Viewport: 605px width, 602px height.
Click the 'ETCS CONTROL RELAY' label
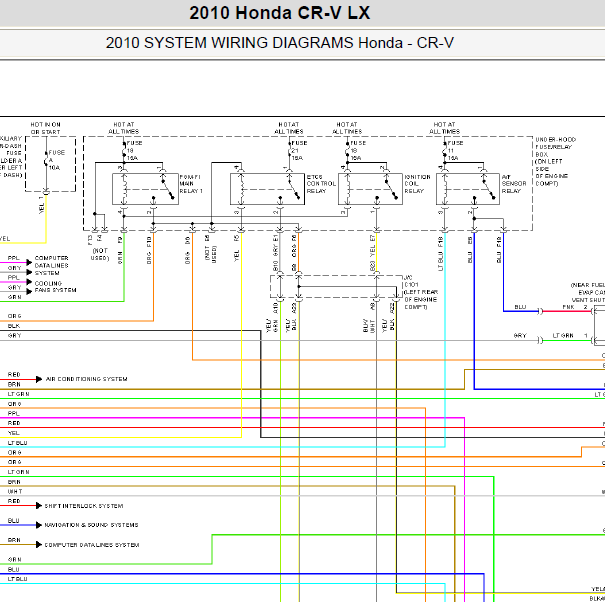[321, 184]
